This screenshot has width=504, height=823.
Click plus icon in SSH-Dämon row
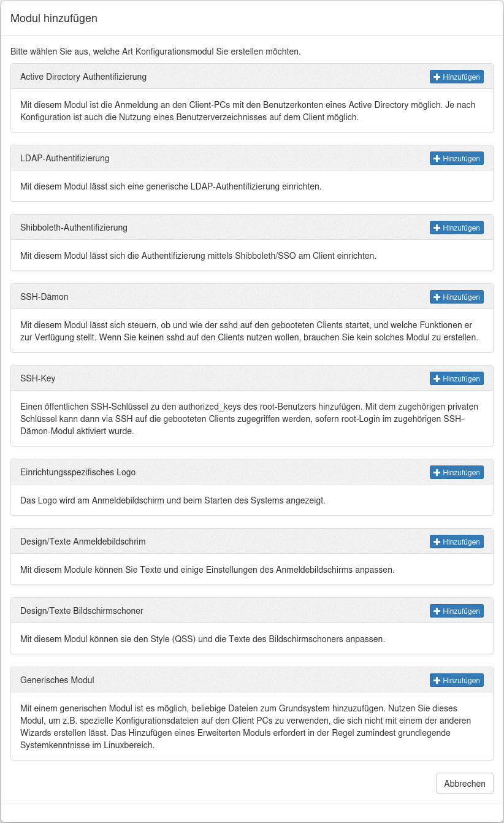pyautogui.click(x=437, y=297)
